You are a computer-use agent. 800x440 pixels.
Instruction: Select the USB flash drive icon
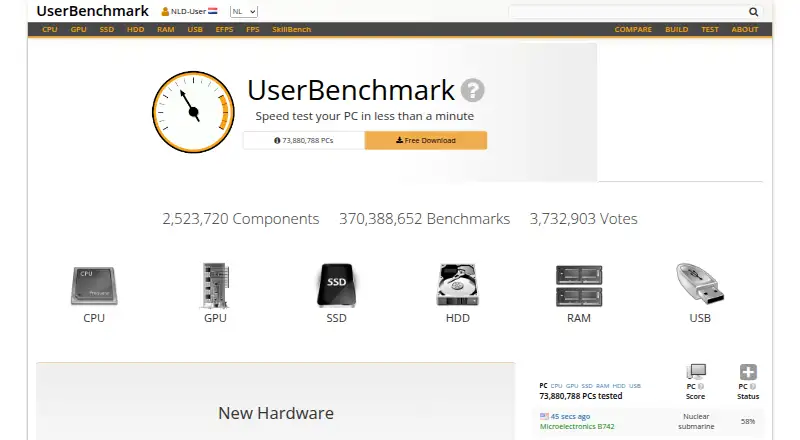point(700,283)
